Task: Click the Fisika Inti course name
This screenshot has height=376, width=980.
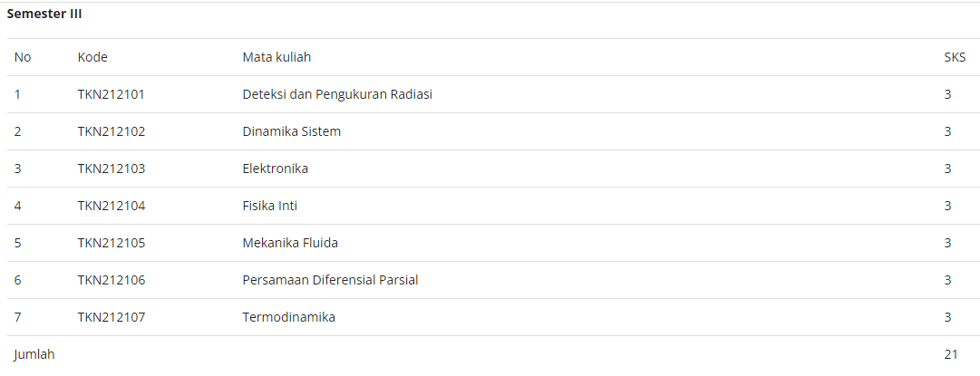Action: pos(270,206)
